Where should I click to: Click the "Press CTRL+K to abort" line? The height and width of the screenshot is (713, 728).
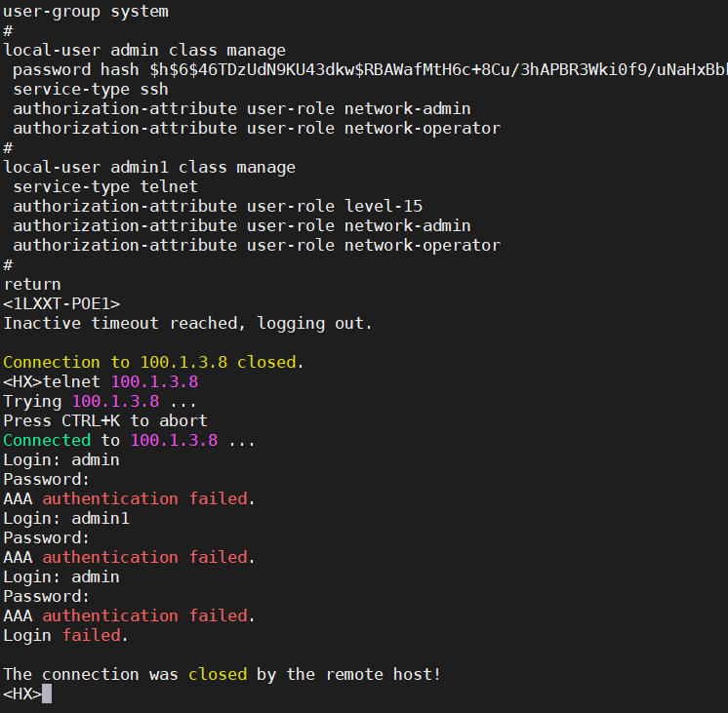click(105, 420)
